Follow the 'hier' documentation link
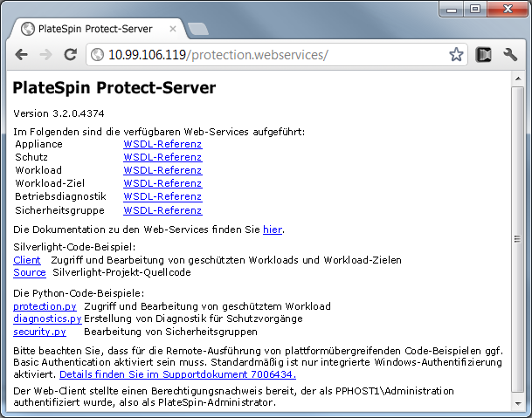 (x=273, y=230)
